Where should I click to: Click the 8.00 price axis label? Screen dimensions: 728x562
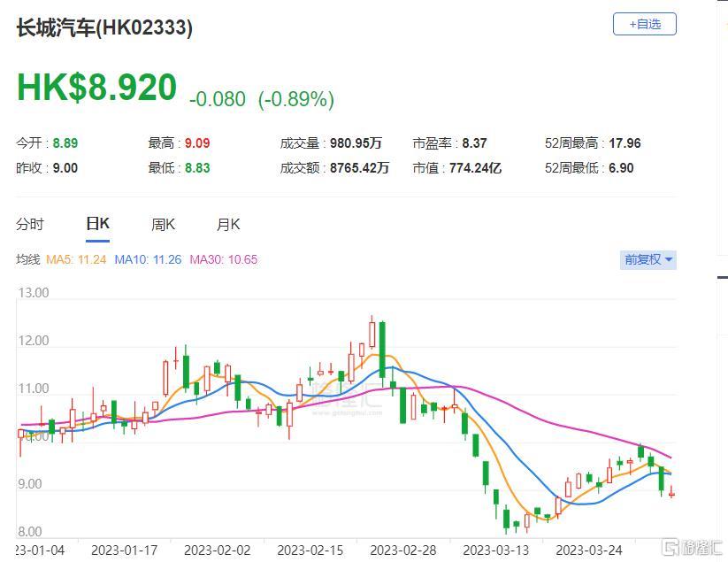pos(30,531)
